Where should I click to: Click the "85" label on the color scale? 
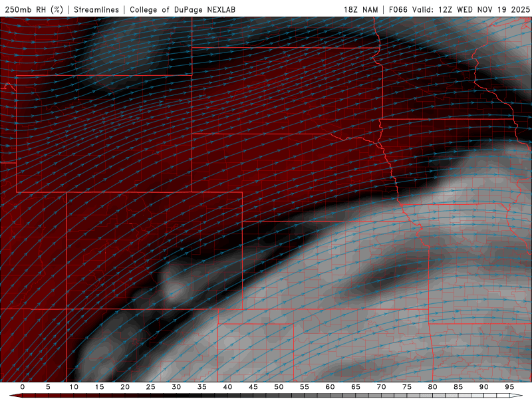pos(458,387)
